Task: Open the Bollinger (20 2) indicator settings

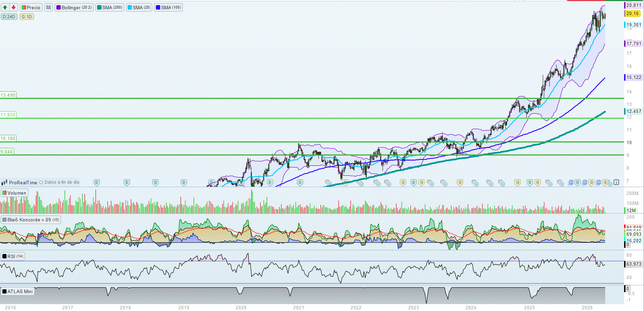Action: 74,7
